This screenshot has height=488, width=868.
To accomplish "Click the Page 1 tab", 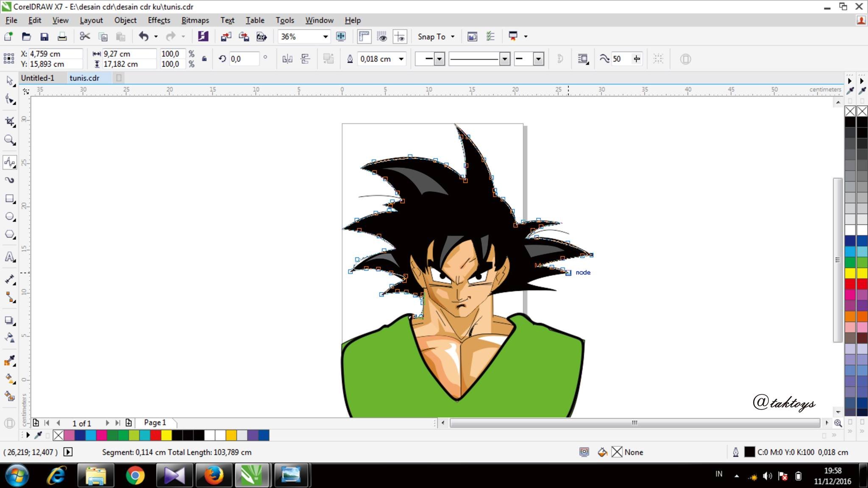I will tap(155, 422).
